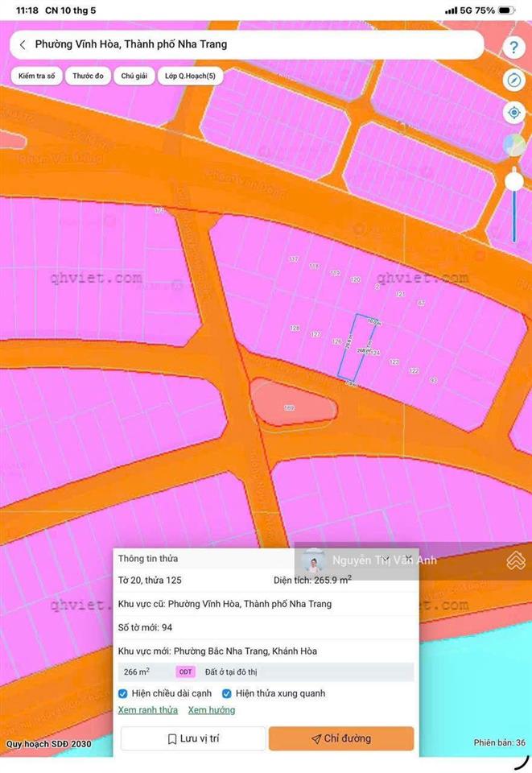Tap the battery icon in status bar
This screenshot has height=773, width=532.
click(506, 10)
